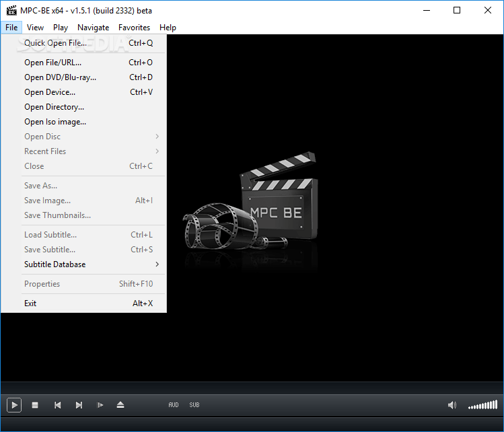Click the status bar at the bottom
Viewport: 504px width, 432px height.
click(x=252, y=425)
